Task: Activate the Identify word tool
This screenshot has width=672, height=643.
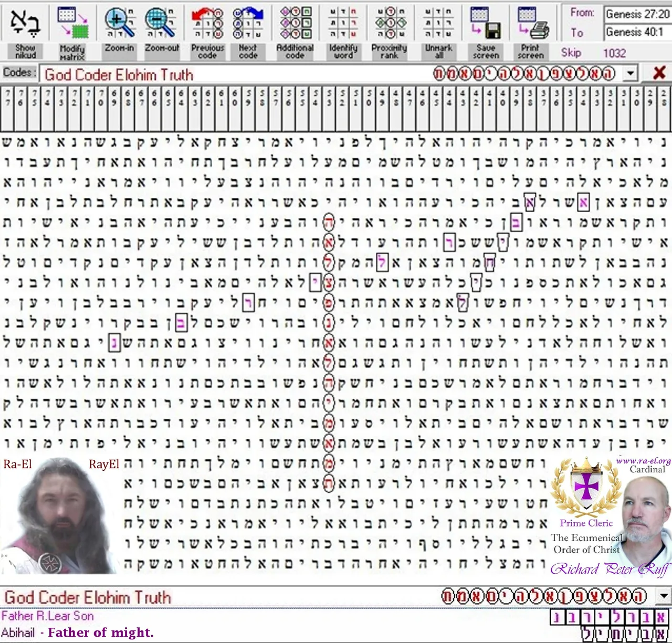Action: point(343,31)
